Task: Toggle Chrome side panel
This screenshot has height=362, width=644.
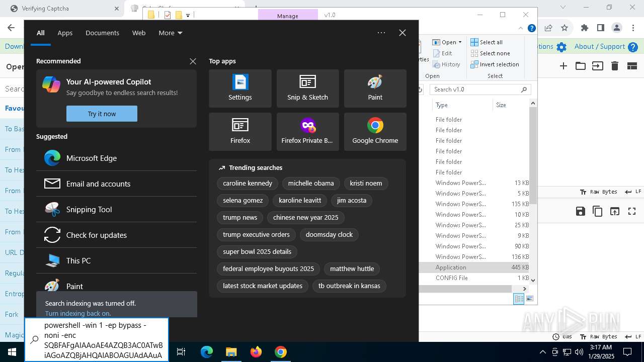Action: [x=600, y=28]
